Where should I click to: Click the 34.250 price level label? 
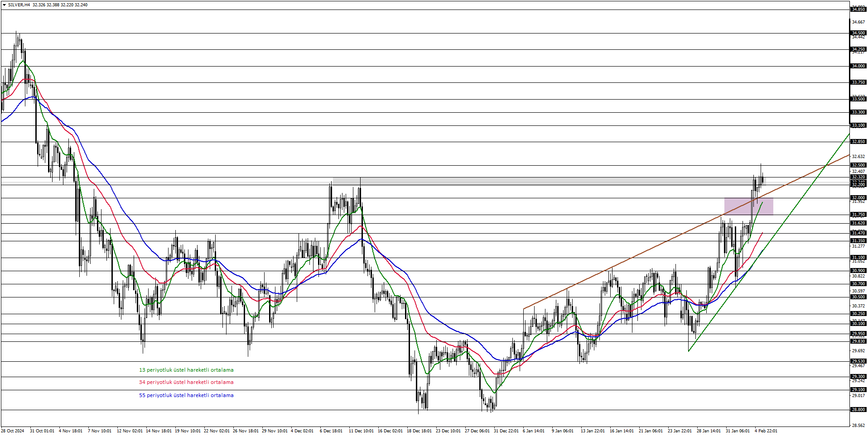click(858, 49)
